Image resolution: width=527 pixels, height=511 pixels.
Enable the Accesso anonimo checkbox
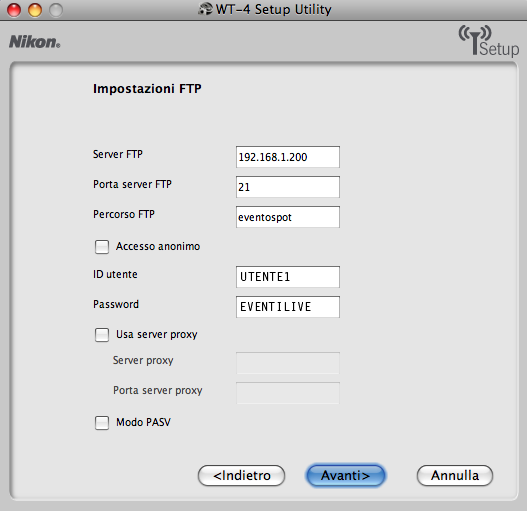tap(102, 247)
